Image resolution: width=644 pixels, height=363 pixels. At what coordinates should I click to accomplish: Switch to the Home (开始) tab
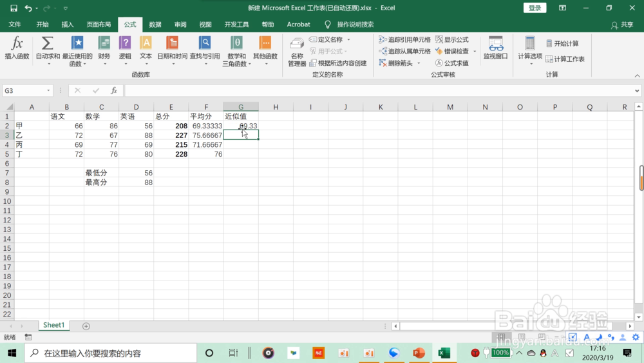tap(43, 25)
